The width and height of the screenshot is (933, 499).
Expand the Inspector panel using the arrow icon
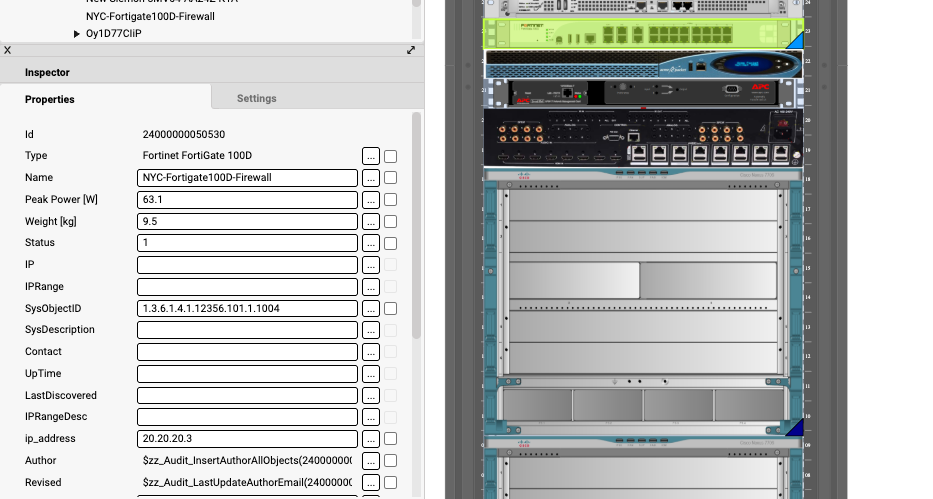point(411,50)
